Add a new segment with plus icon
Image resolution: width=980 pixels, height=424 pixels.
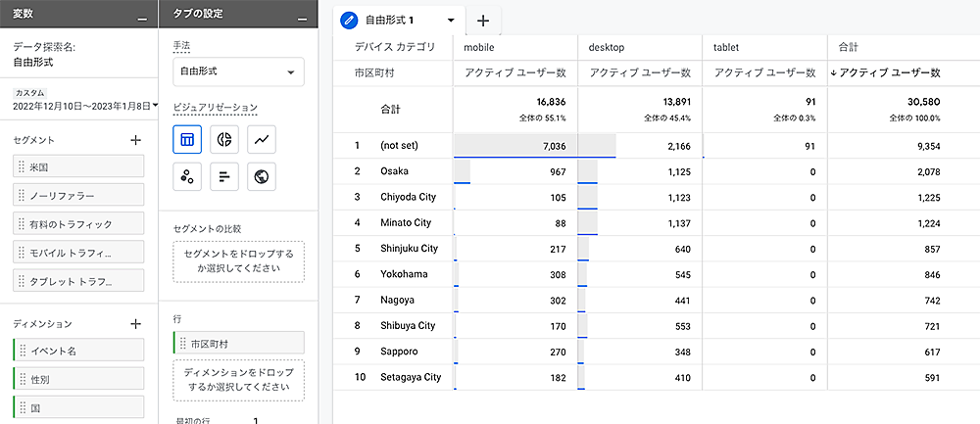pyautogui.click(x=136, y=140)
